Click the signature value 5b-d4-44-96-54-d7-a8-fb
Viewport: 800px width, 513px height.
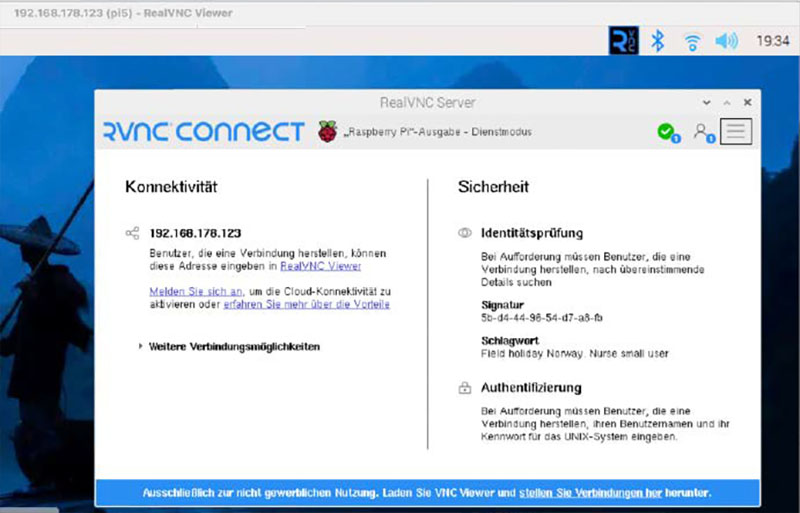(541, 317)
